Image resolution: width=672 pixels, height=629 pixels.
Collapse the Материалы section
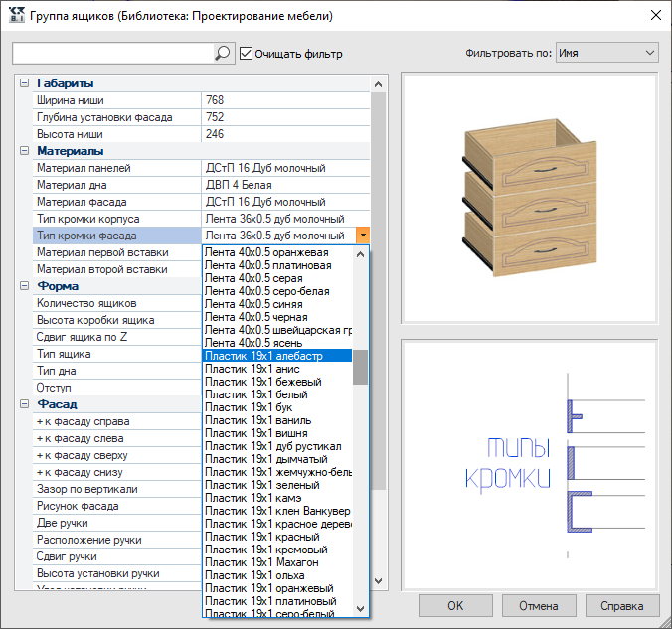(x=25, y=151)
